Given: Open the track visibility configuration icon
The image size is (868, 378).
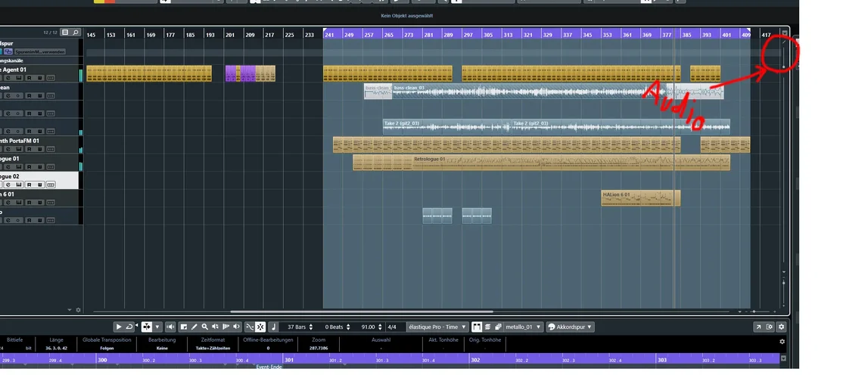Looking at the screenshot, I should [x=65, y=33].
